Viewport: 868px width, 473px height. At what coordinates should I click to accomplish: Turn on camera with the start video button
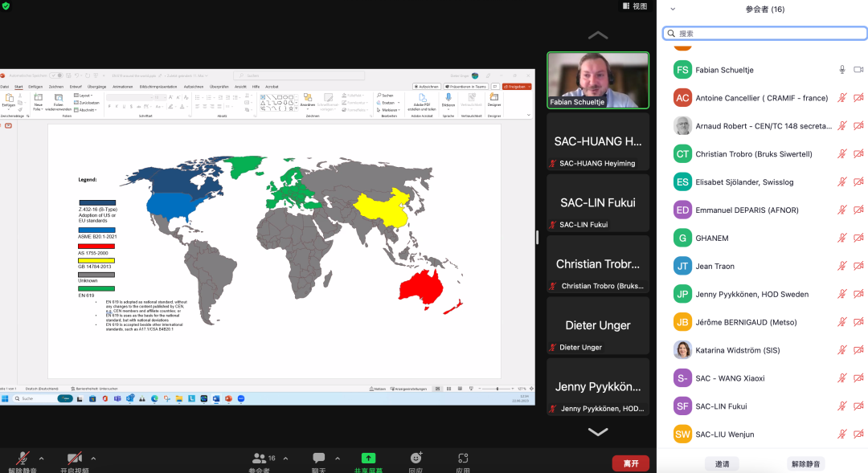(75, 459)
